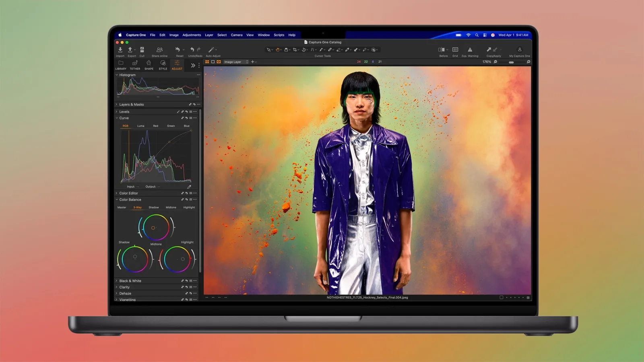Select the Luma curve tab
This screenshot has height=362, width=644.
tap(140, 126)
